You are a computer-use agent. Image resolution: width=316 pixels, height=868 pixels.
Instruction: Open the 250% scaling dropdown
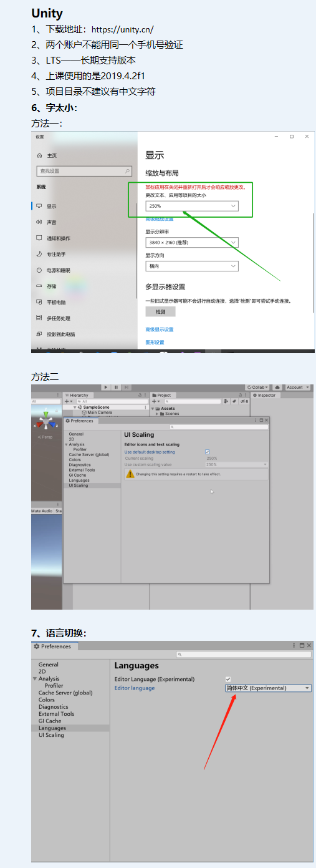[x=192, y=205]
